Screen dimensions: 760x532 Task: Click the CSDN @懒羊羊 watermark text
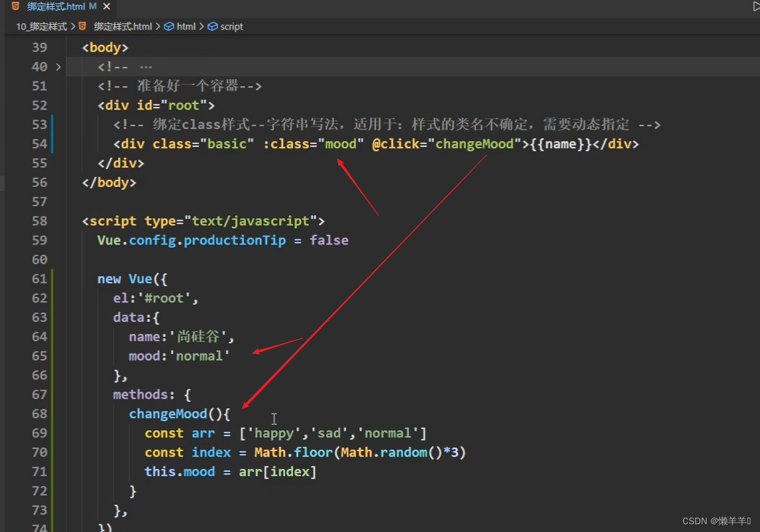click(x=716, y=521)
